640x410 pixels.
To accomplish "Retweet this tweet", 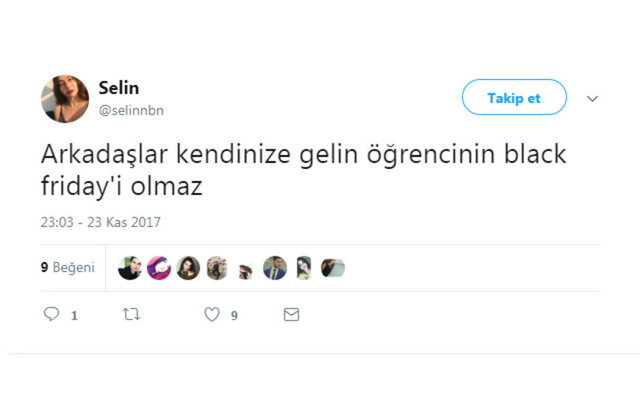I will click(x=131, y=315).
